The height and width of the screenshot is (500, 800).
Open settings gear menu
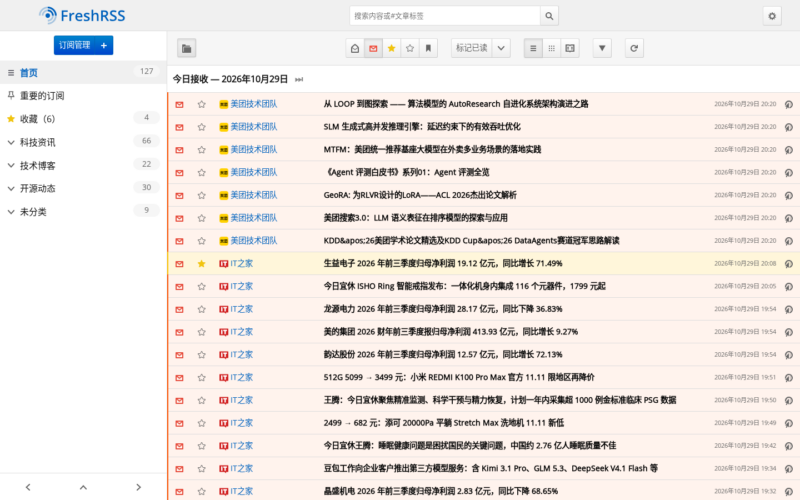772,16
